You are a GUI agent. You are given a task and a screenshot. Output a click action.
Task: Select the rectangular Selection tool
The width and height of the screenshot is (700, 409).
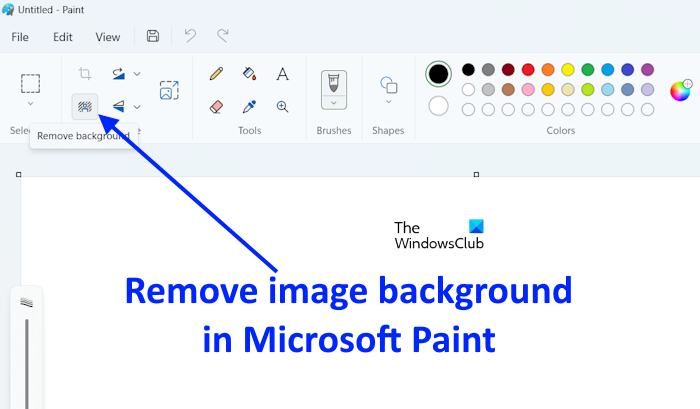click(x=30, y=83)
